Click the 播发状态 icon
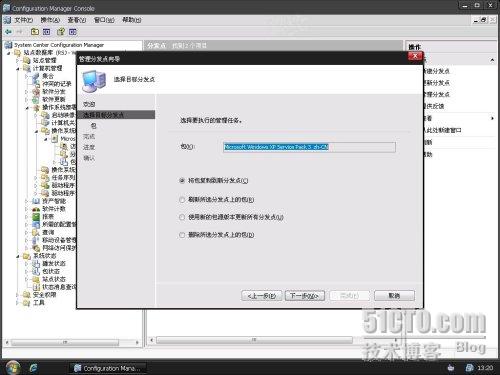Image resolution: width=500 pixels, height=375 pixels. point(36,264)
